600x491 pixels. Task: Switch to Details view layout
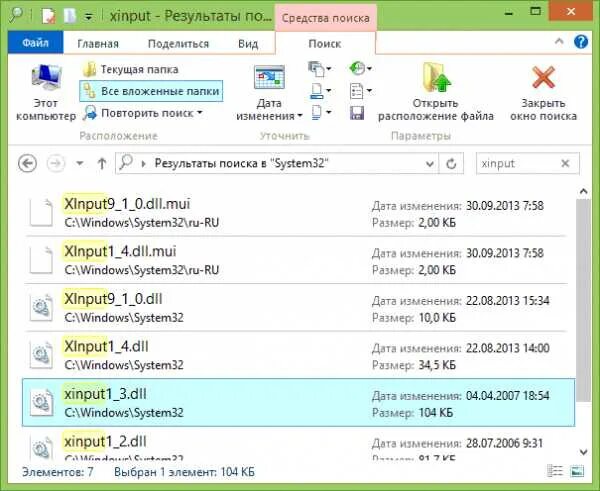pyautogui.click(x=555, y=471)
